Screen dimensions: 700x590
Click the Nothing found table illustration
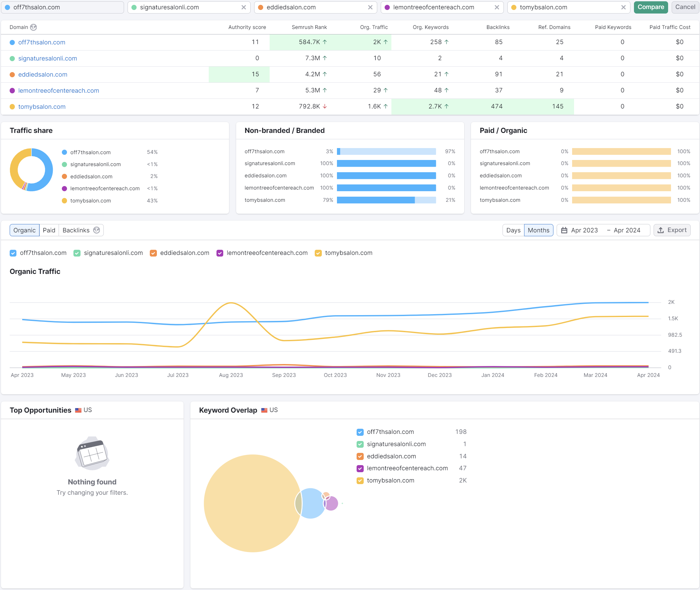coord(92,453)
